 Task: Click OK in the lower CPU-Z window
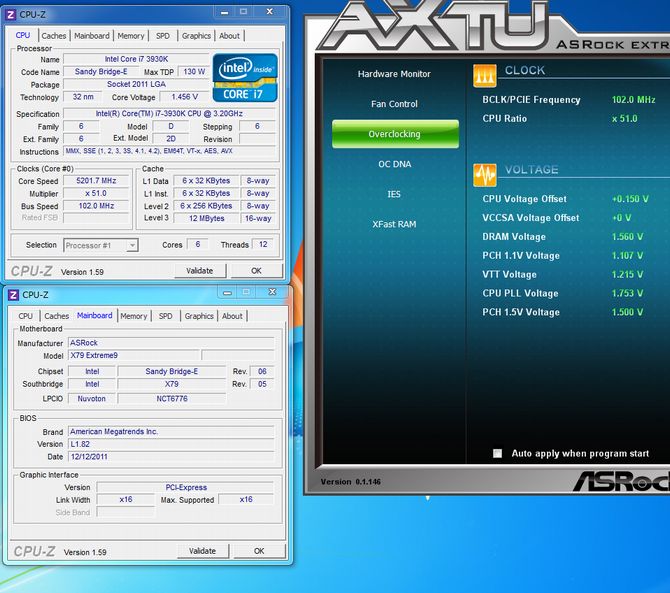click(259, 551)
